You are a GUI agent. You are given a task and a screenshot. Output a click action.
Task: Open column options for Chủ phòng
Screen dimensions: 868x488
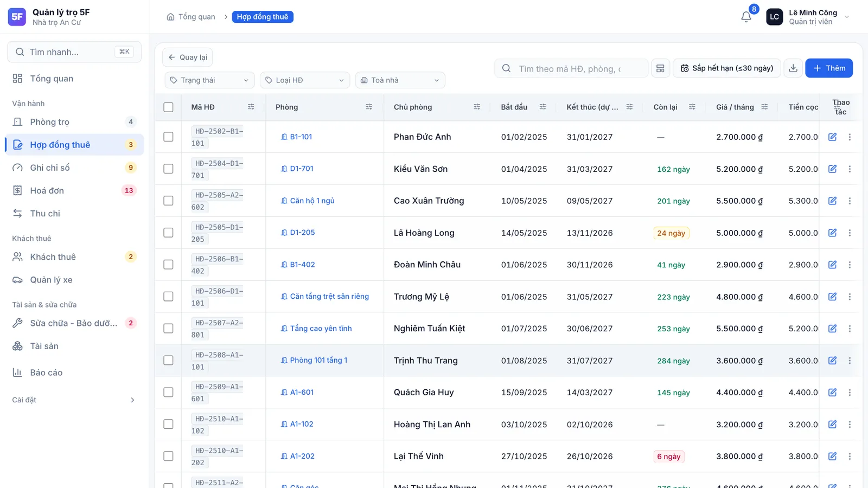(x=477, y=107)
